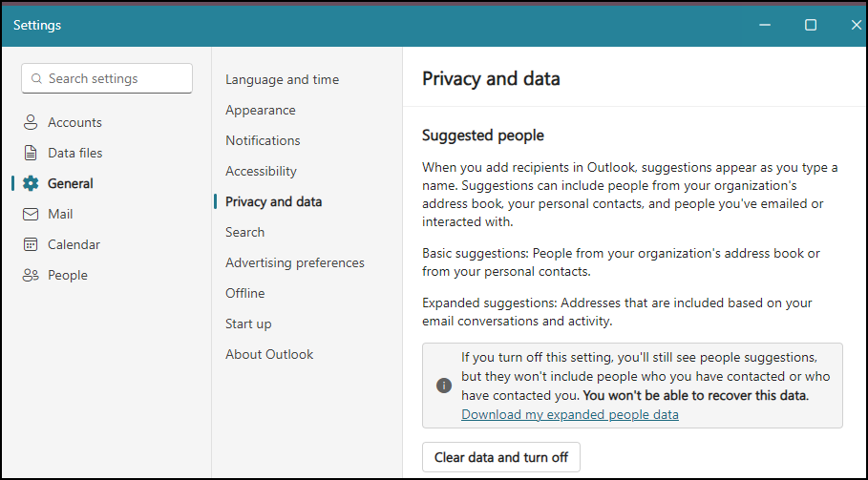Select Offline settings
The width and height of the screenshot is (868, 480).
coord(245,293)
